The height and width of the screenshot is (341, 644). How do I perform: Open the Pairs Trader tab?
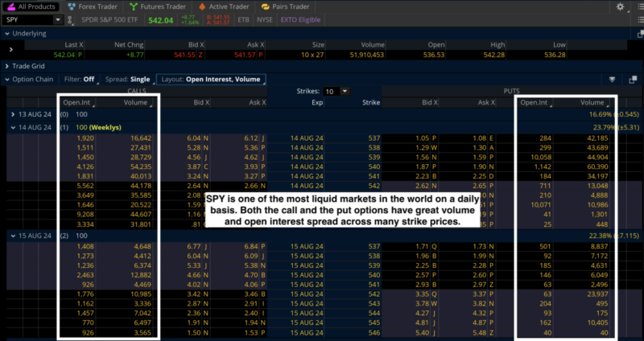click(x=285, y=6)
